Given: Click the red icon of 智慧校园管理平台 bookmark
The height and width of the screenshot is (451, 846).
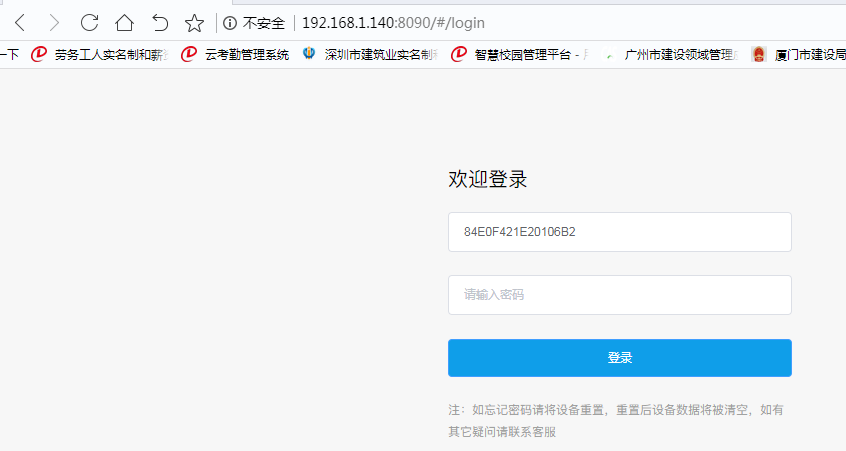Looking at the screenshot, I should (459, 54).
